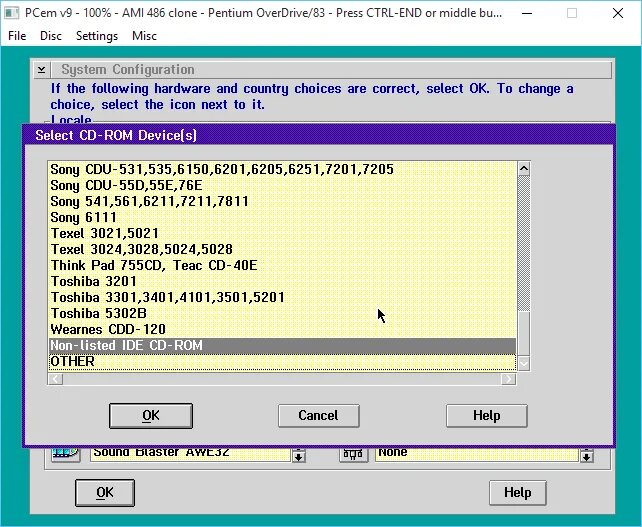The height and width of the screenshot is (527, 642).
Task: Click icon beside None field
Action: point(353,455)
